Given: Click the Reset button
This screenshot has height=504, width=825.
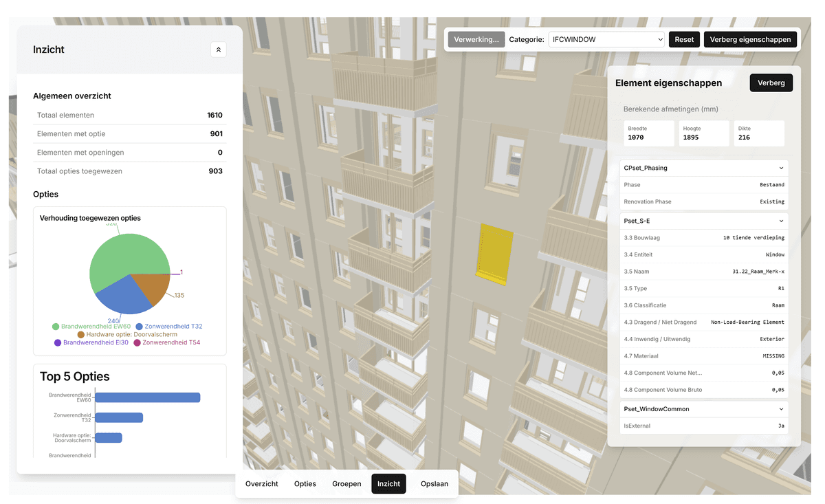Looking at the screenshot, I should point(684,39).
